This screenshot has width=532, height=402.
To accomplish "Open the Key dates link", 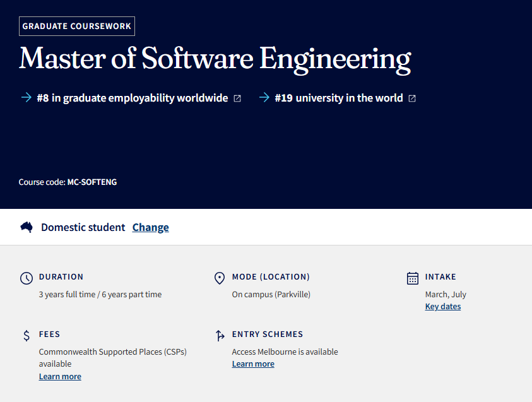I will [442, 307].
